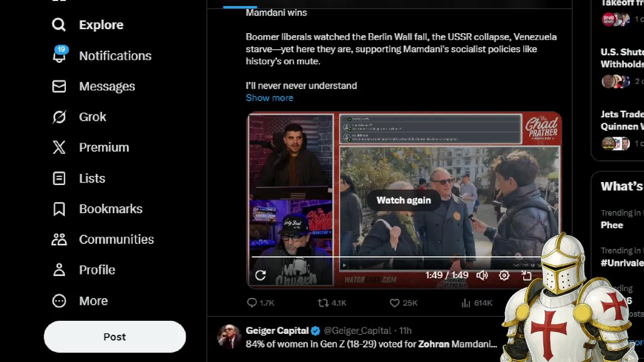Click the video progress bar

pos(397,257)
